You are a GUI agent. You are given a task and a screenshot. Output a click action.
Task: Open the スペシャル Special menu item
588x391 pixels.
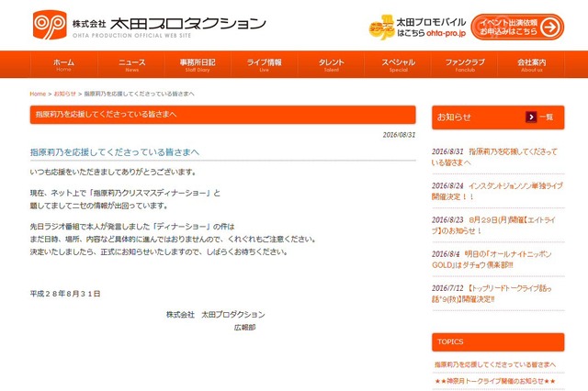click(398, 64)
